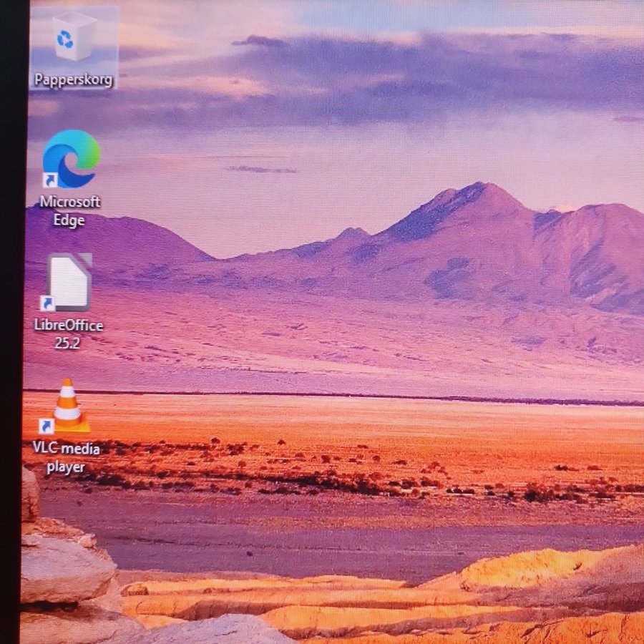Click the Microsoft Edge swirl logo icon
The height and width of the screenshot is (644, 644).
click(71, 158)
